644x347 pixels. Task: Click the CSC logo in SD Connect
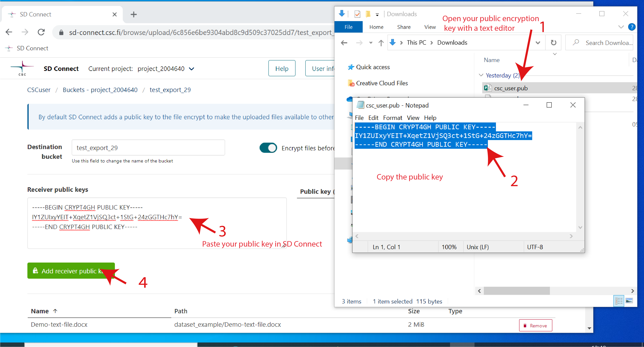(22, 68)
